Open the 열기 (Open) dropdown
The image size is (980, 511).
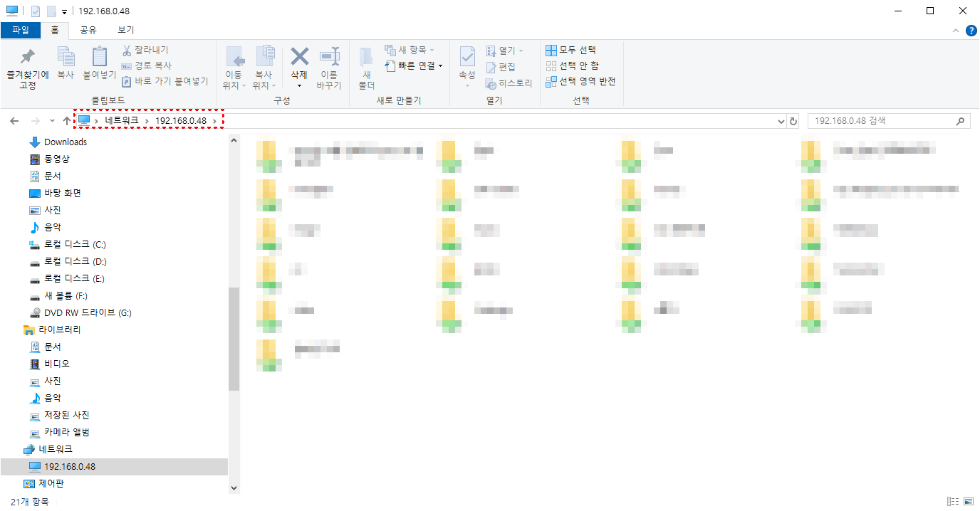point(505,51)
